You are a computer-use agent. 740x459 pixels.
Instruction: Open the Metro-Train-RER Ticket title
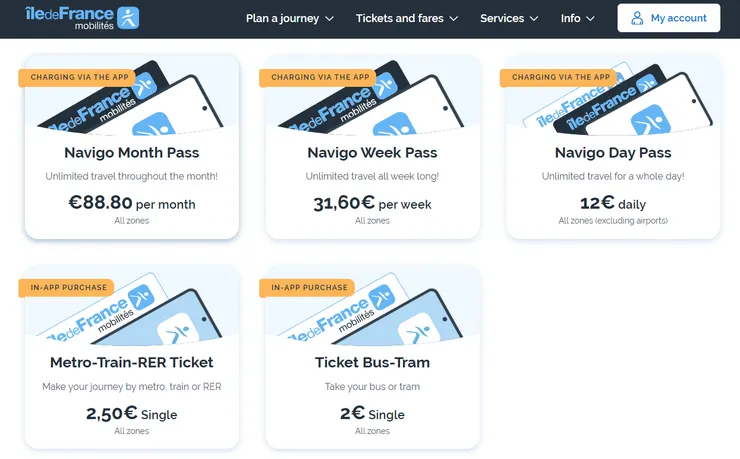(131, 362)
